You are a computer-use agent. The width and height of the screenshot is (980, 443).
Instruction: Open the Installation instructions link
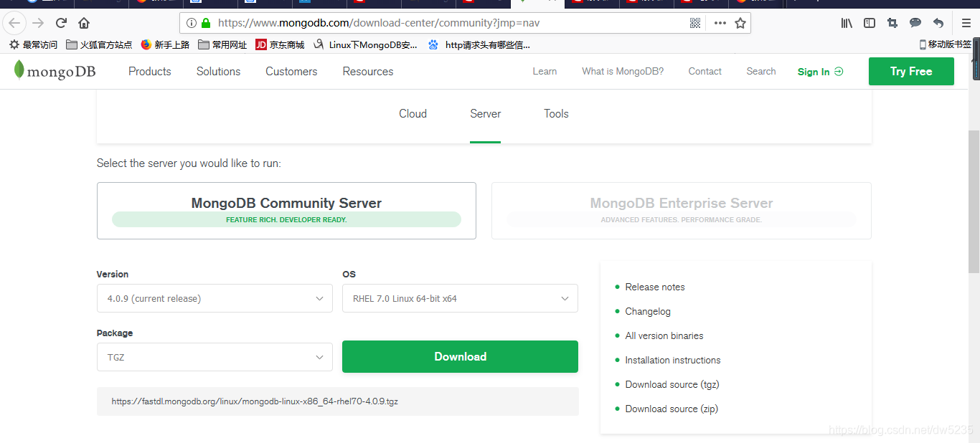click(x=673, y=360)
